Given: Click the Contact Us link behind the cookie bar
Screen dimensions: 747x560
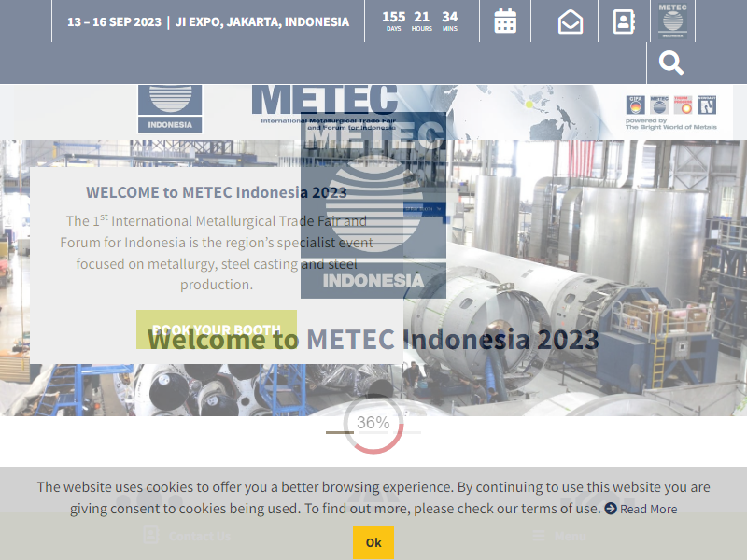Looking at the screenshot, I should pos(200,536).
